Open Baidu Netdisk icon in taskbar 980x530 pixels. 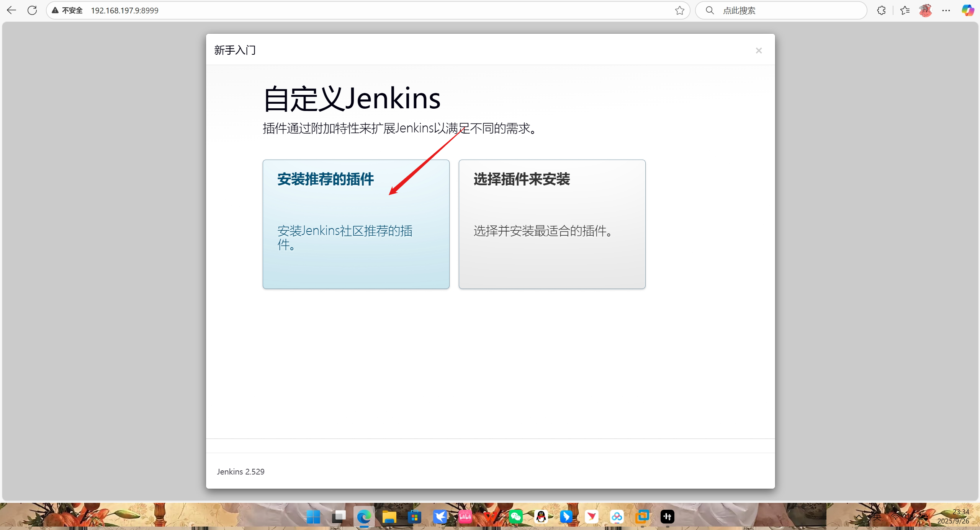coord(617,517)
